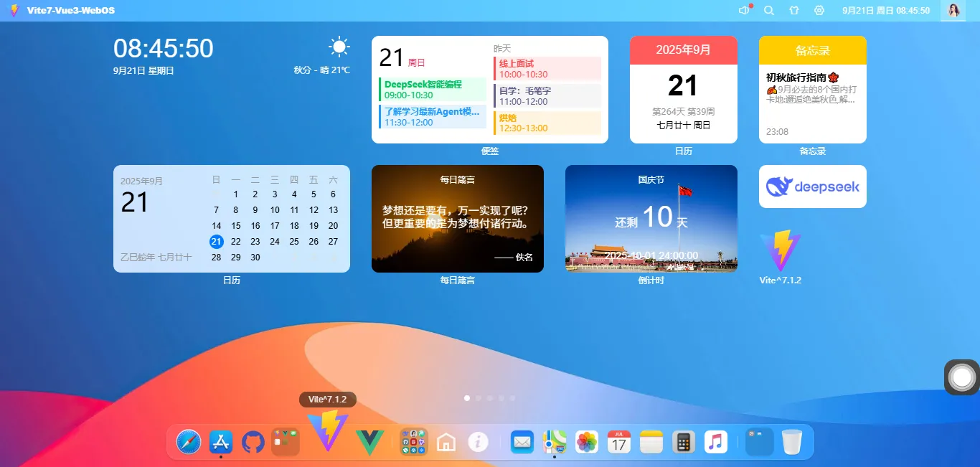Open the deepseek widget

point(812,187)
